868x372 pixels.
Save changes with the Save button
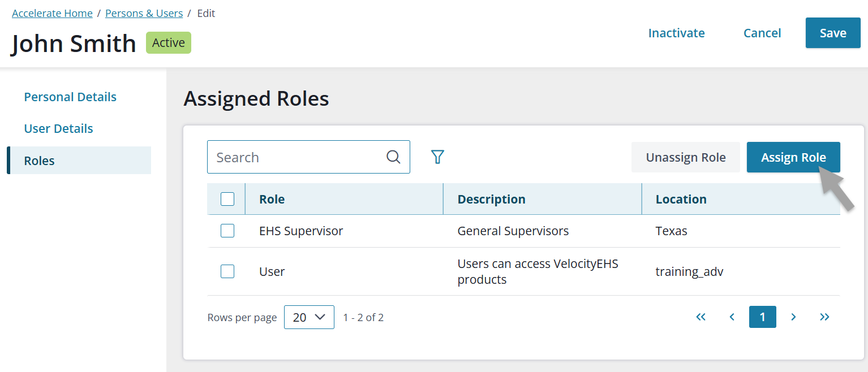pos(832,33)
